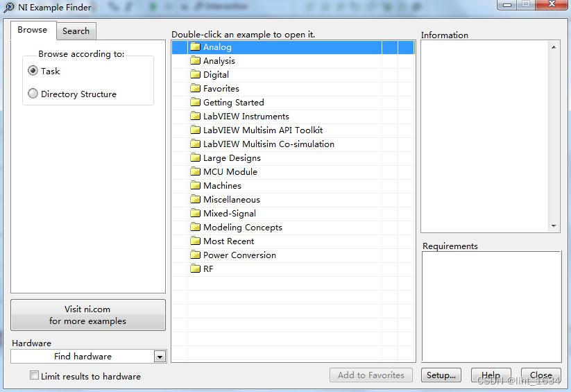Close the window using title bar X

pyautogui.click(x=552, y=4)
